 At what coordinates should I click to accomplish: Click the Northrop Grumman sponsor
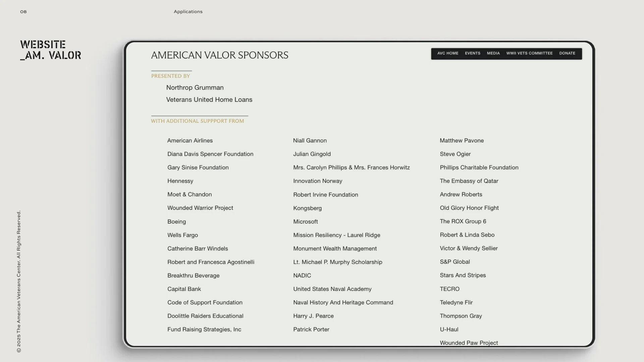pos(195,87)
